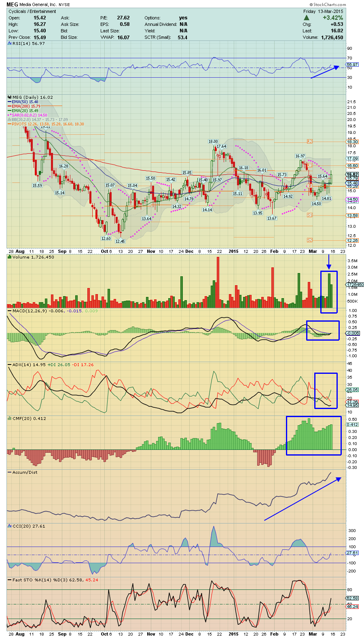The image size is (364, 638).
Task: Click the +DI 26.05 axis tag
Action: [x=352, y=390]
